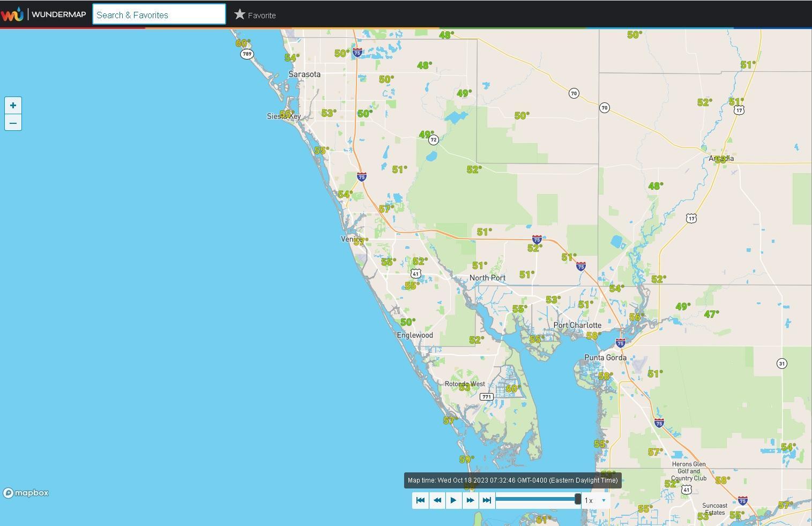Click the Search & Favorites input field
The height and width of the screenshot is (526, 812).
tap(159, 14)
